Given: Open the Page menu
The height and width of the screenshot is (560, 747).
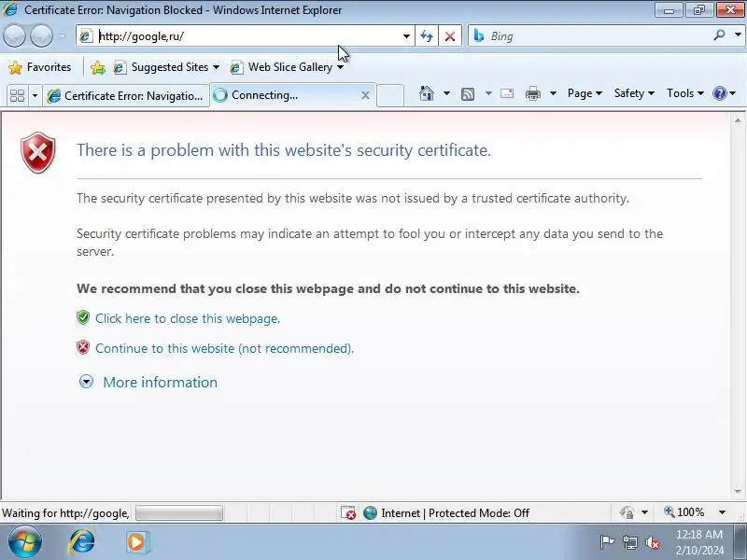Looking at the screenshot, I should point(585,93).
